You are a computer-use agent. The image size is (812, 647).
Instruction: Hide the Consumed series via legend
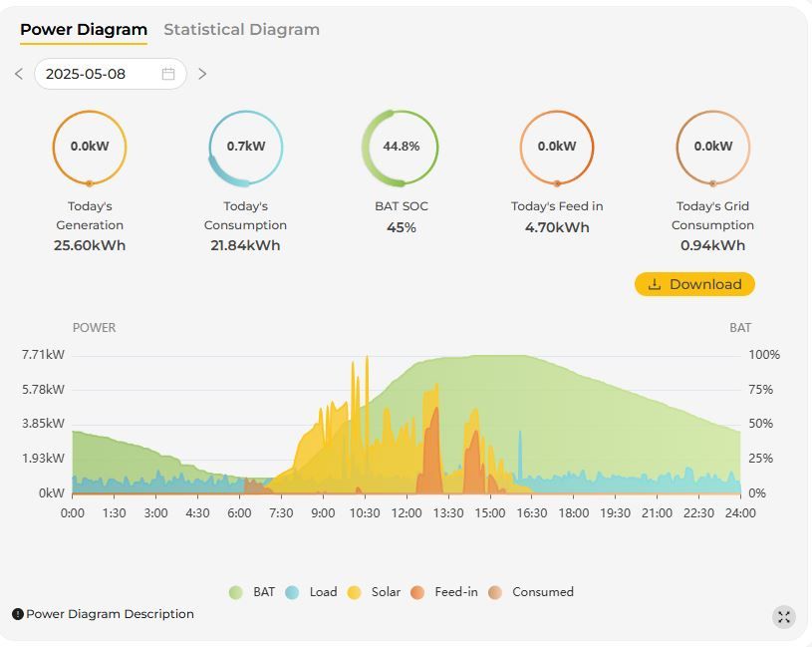click(x=531, y=592)
